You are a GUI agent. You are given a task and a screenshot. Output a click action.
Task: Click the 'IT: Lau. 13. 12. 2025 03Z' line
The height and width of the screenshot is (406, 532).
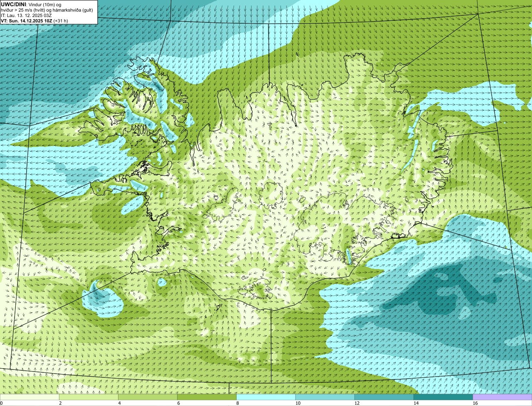click(26, 15)
